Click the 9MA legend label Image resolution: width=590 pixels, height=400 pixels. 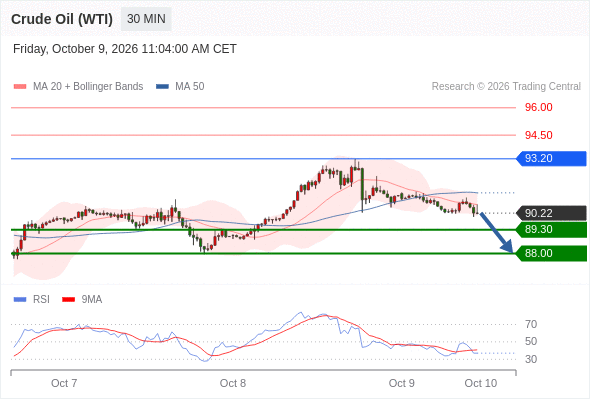point(92,300)
